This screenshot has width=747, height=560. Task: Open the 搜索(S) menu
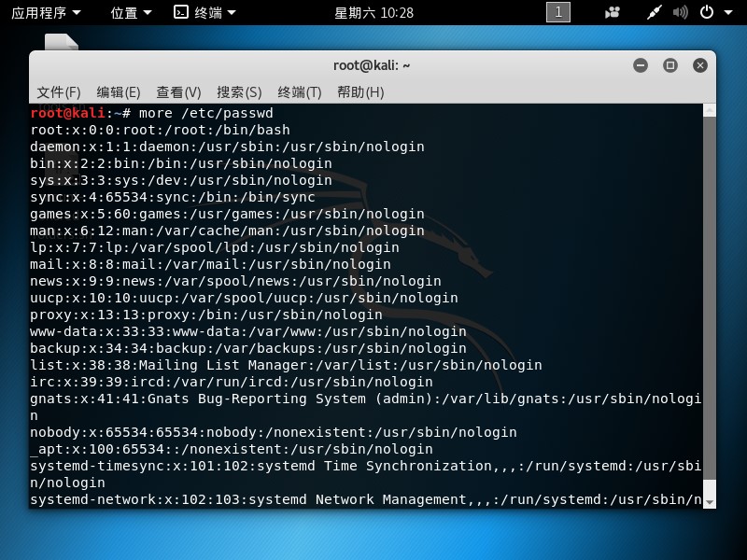pos(239,91)
